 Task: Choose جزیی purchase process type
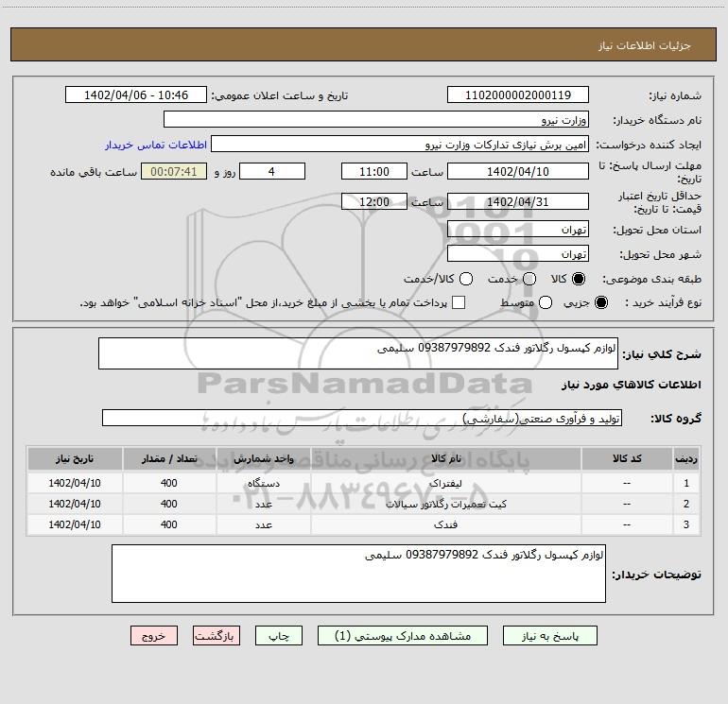[x=600, y=302]
